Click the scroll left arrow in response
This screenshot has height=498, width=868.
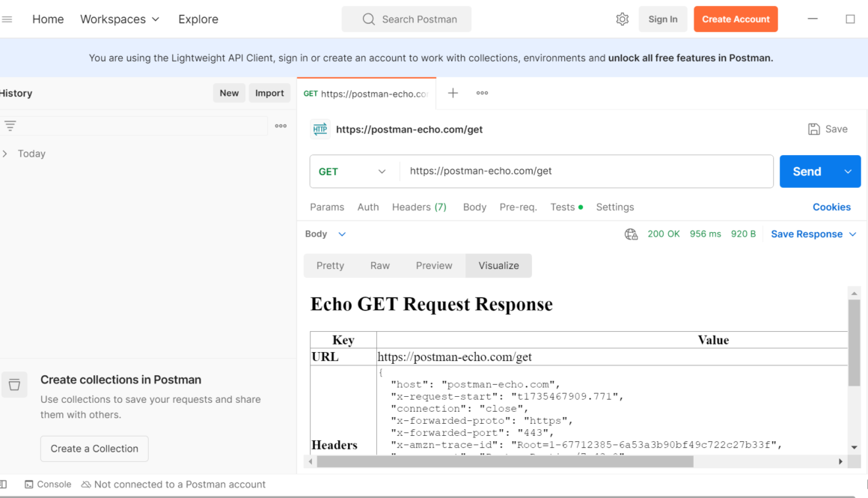[311, 461]
